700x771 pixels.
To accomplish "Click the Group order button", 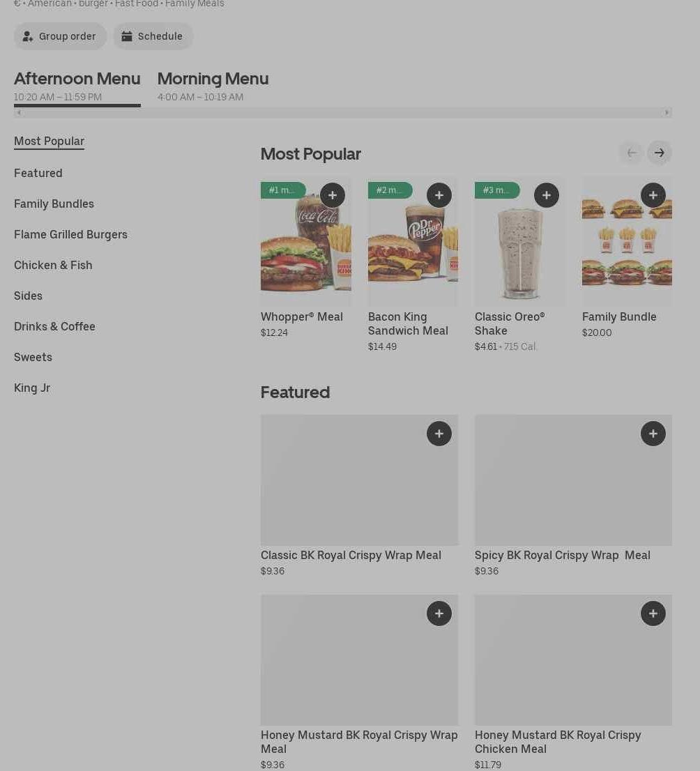I will pyautogui.click(x=60, y=36).
